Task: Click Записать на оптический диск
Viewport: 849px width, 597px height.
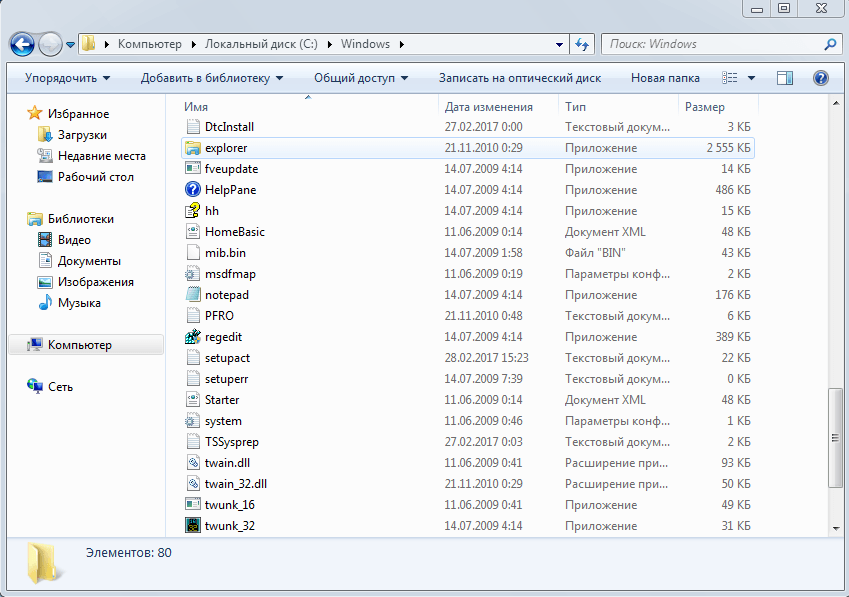Action: point(520,78)
